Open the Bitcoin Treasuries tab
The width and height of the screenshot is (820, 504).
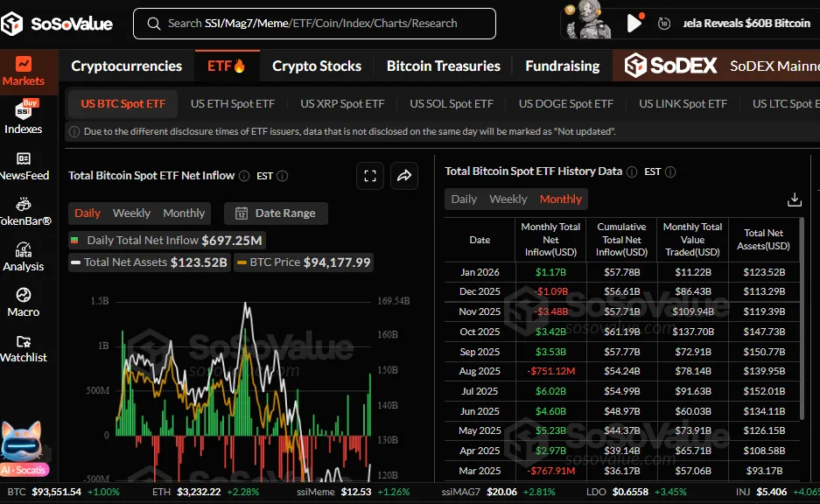[443, 66]
